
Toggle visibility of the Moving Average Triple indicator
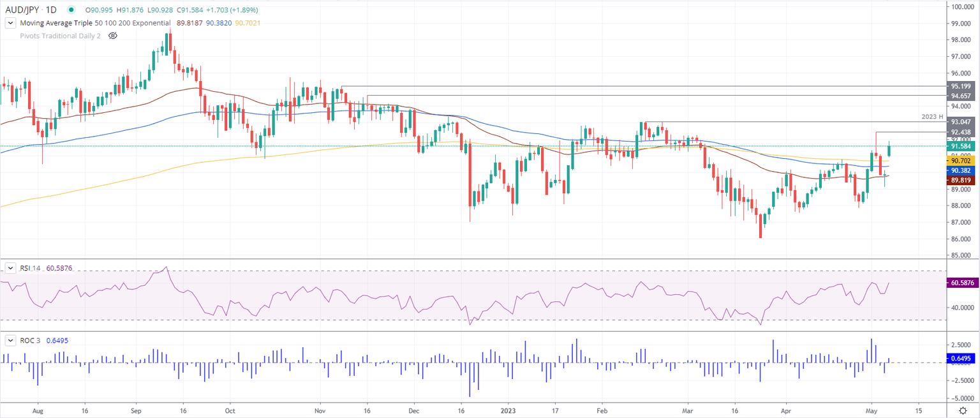click(x=10, y=22)
